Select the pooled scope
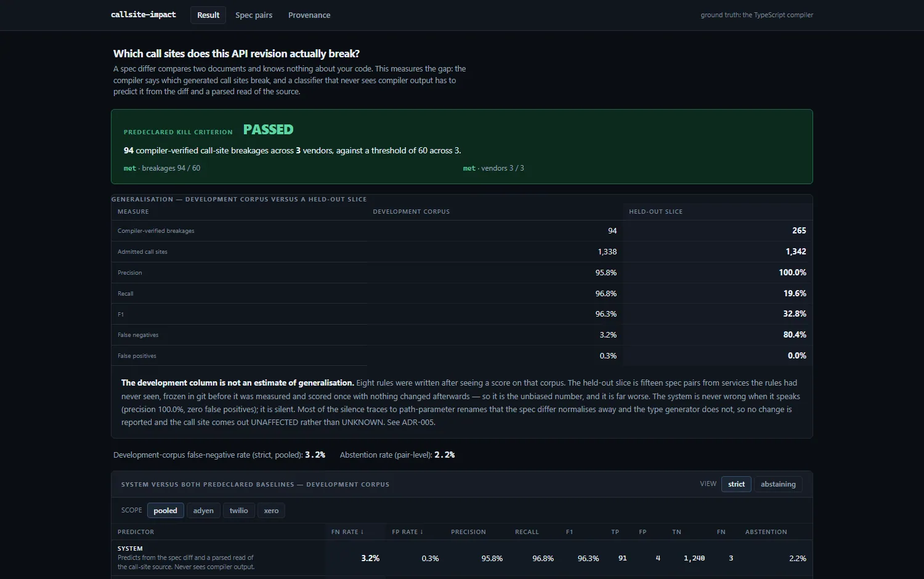The width and height of the screenshot is (924, 579). [165, 511]
